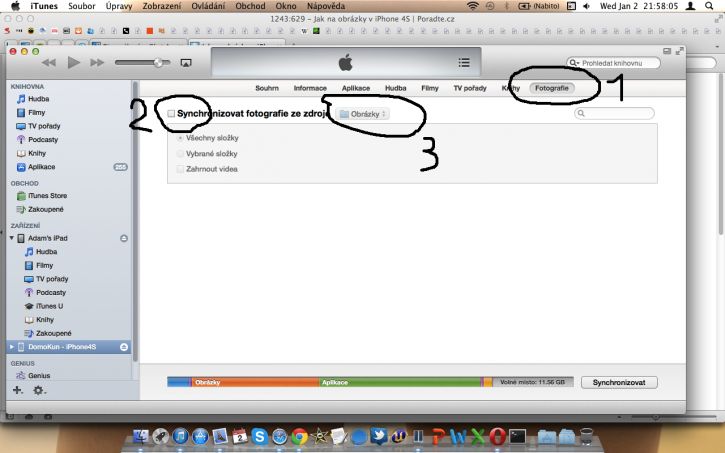
Task: Click the previous track rewind button
Action: coord(49,62)
